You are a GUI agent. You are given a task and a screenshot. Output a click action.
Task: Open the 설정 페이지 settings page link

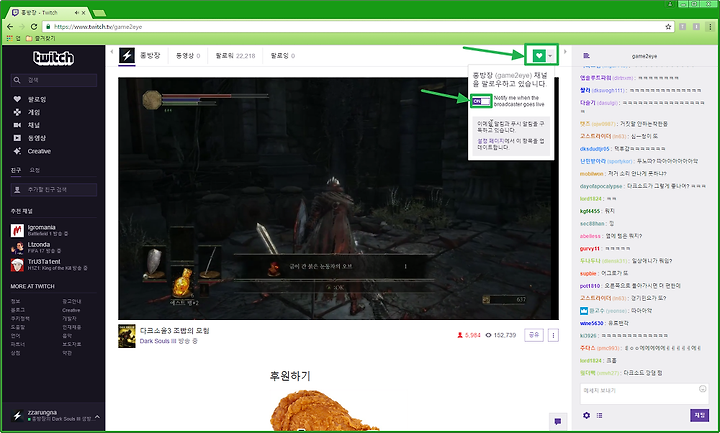[x=490, y=141]
